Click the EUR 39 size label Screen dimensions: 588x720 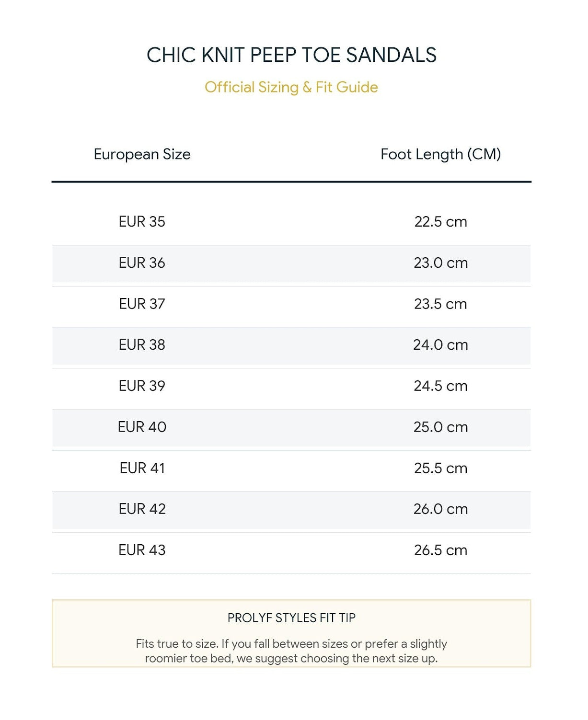[x=142, y=386]
